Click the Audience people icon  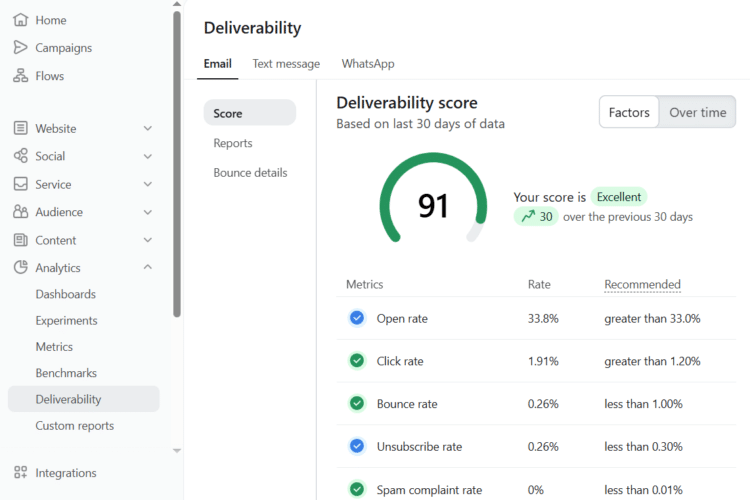(21, 212)
